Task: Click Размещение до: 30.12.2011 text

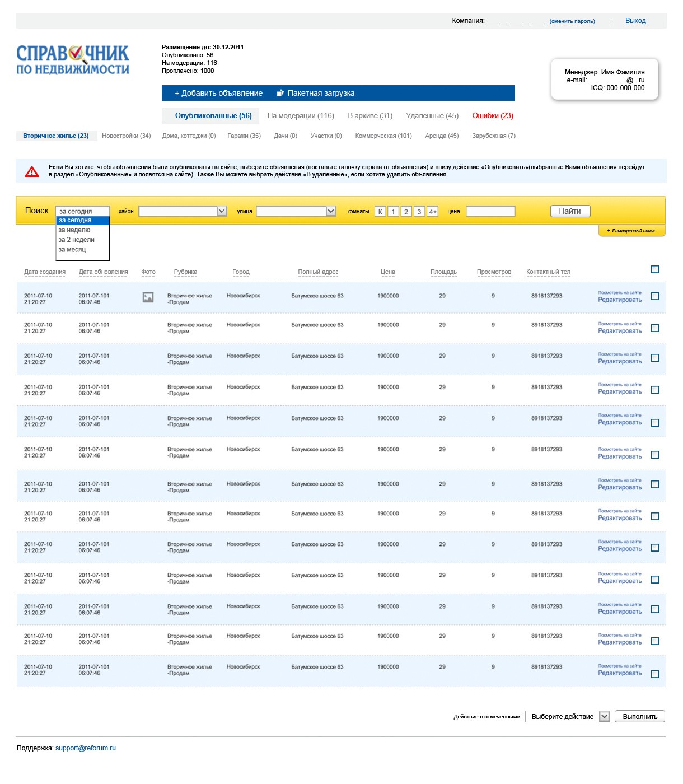Action: click(203, 47)
